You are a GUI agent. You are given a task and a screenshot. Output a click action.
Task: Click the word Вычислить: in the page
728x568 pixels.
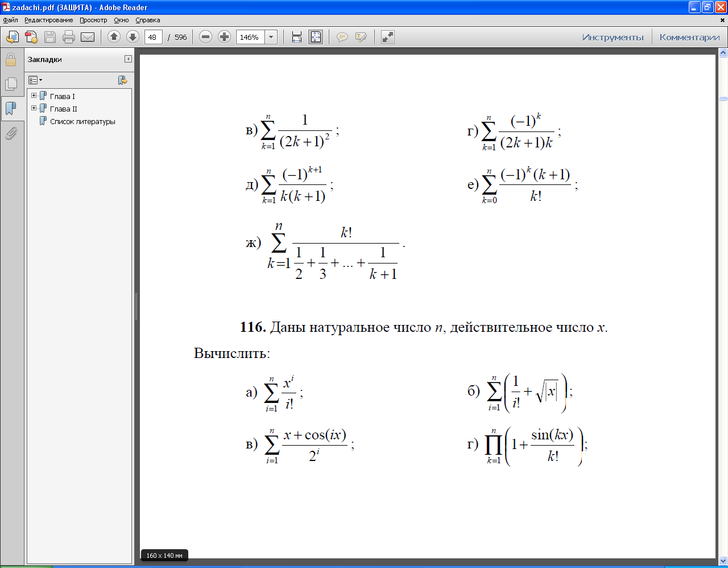pos(232,353)
